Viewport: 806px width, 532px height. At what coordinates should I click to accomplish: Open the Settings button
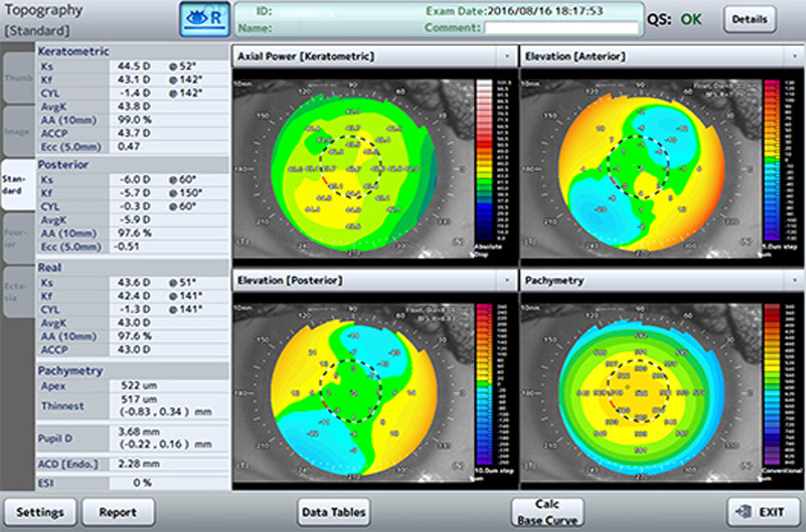[40, 512]
